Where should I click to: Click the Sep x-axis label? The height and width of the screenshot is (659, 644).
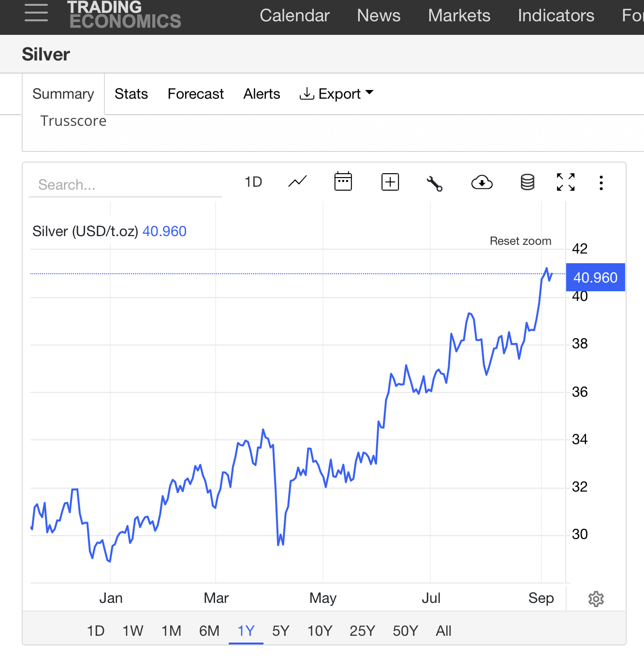pos(541,599)
